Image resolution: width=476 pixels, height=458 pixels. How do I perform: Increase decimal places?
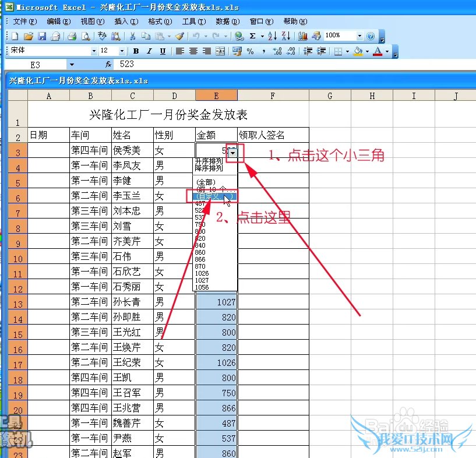(277, 51)
